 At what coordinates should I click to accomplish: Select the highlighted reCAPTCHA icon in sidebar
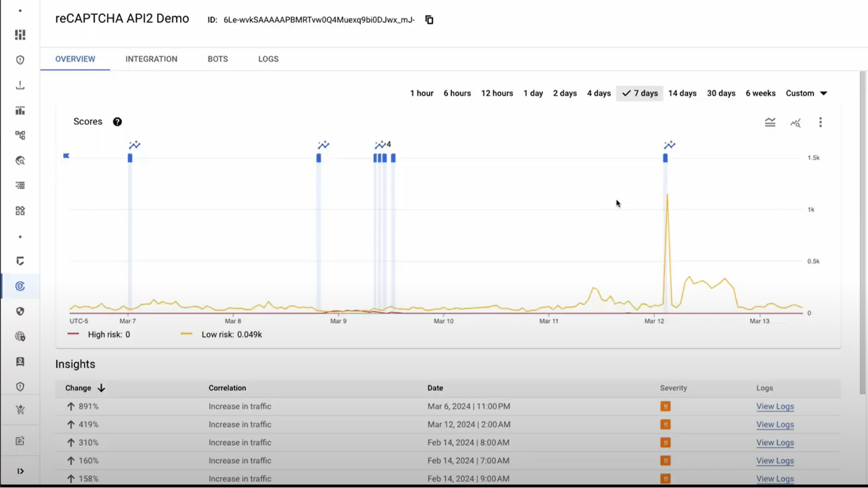pyautogui.click(x=20, y=286)
